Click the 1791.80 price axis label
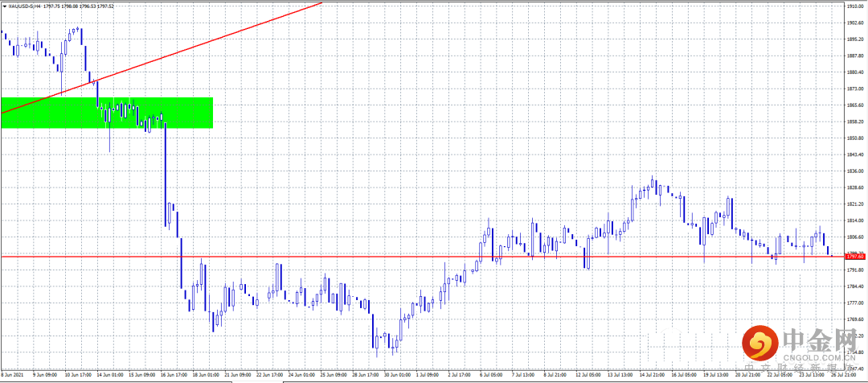The width and height of the screenshot is (868, 383). coord(856,270)
